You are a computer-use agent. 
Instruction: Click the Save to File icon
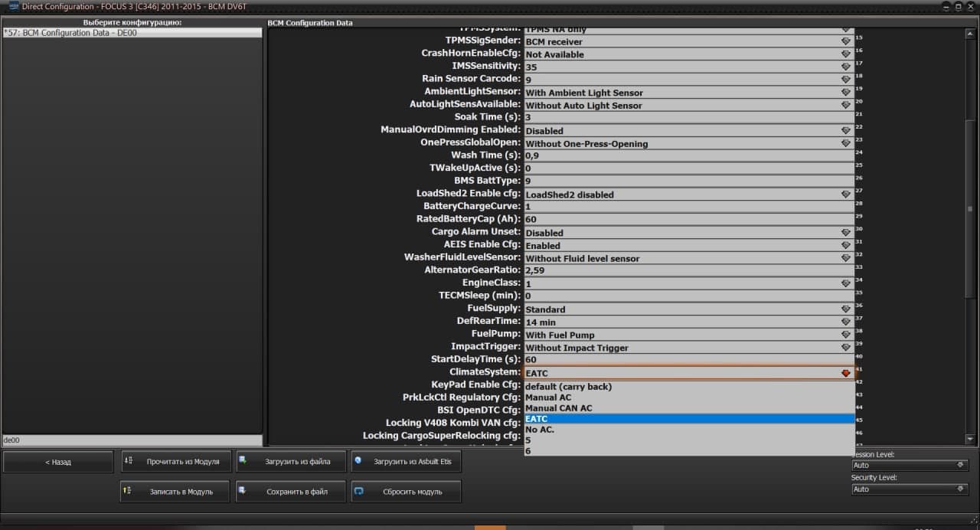pos(243,491)
